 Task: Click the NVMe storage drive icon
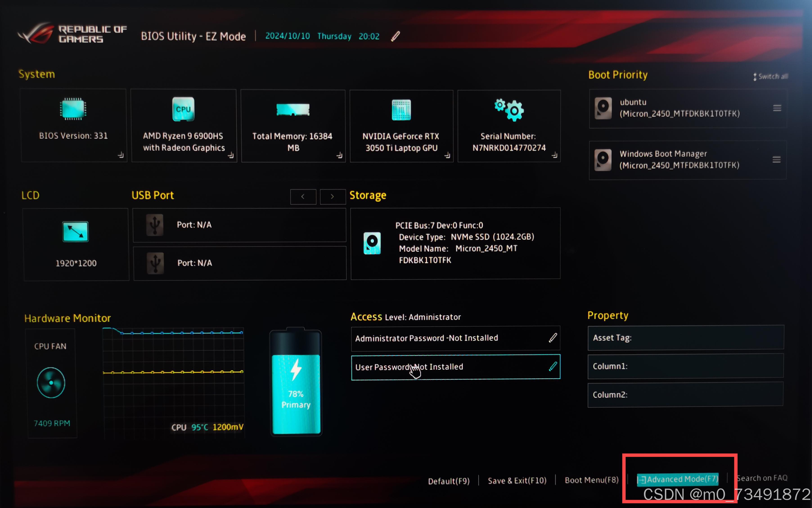(x=372, y=243)
